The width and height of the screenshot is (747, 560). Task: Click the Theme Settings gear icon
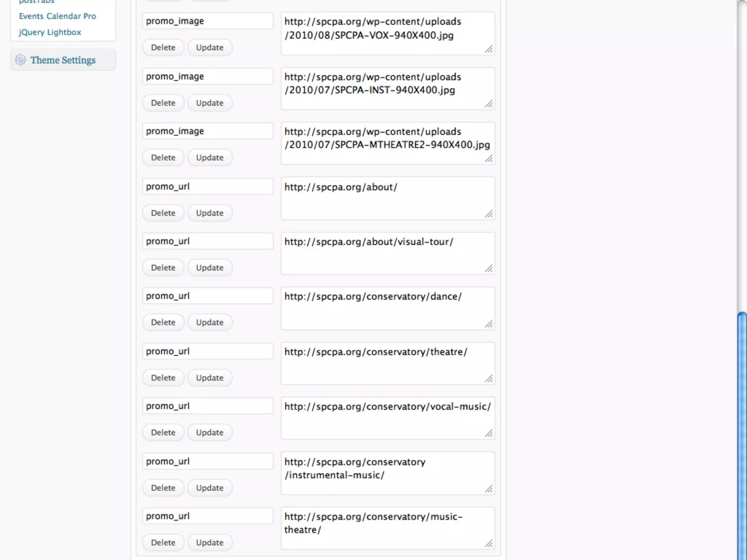pos(20,60)
